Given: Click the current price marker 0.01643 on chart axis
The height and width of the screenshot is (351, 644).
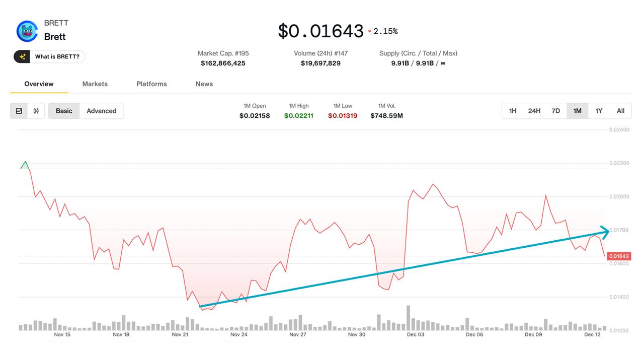Looking at the screenshot, I should (618, 256).
